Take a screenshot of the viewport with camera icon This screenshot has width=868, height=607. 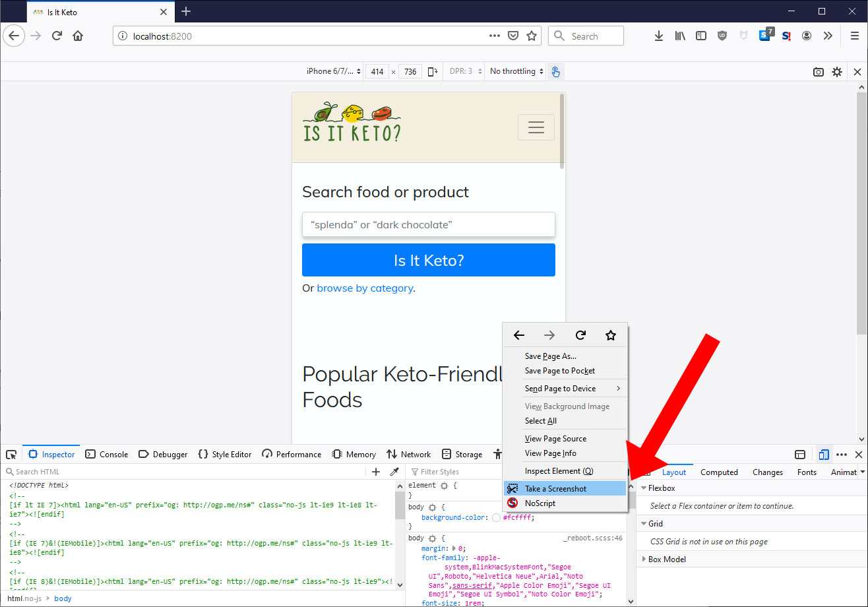[819, 72]
